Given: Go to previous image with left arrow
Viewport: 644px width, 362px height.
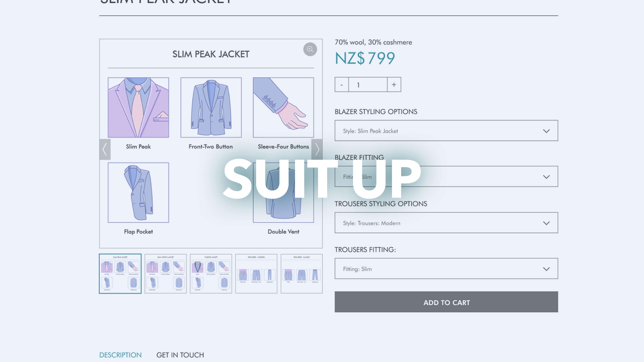Looking at the screenshot, I should point(105,149).
